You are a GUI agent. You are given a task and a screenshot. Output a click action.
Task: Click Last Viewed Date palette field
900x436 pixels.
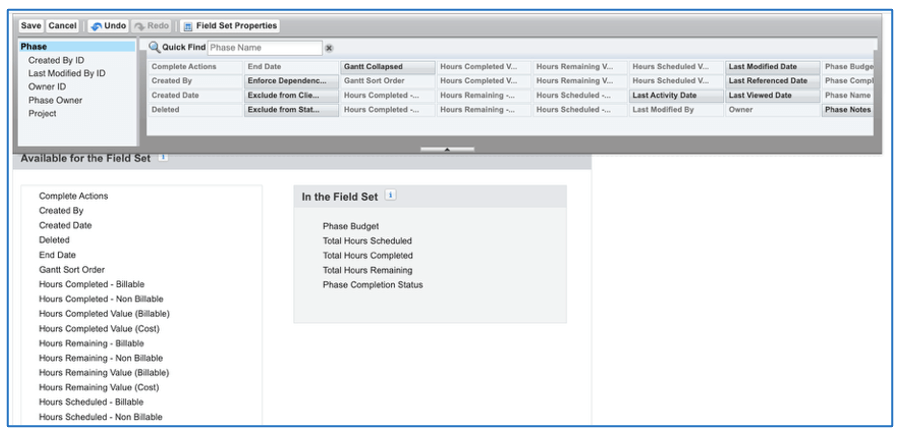(772, 95)
